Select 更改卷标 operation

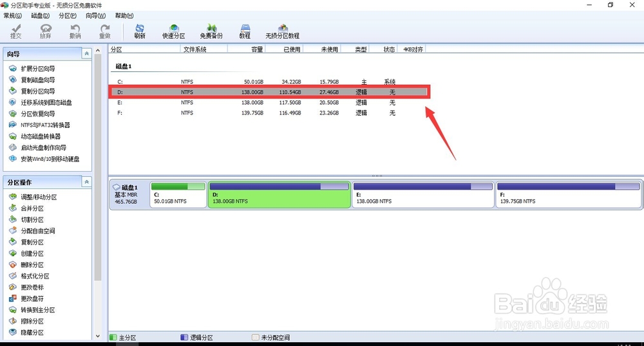(x=26, y=287)
